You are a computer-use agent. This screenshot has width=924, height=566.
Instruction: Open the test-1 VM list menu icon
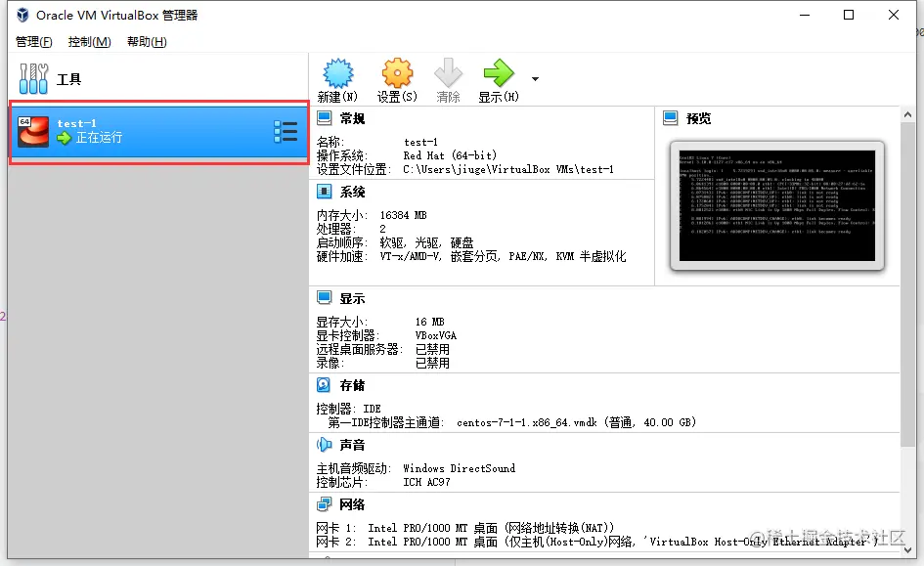coord(286,132)
